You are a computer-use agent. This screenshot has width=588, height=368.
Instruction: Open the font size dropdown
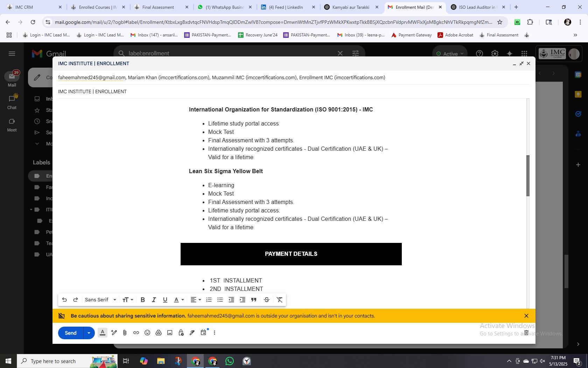tap(128, 300)
